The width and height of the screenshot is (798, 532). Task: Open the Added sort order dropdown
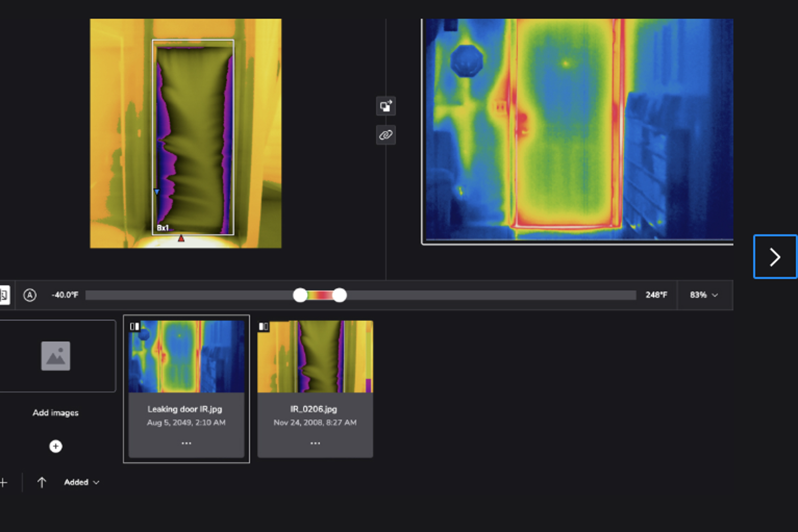pyautogui.click(x=81, y=483)
